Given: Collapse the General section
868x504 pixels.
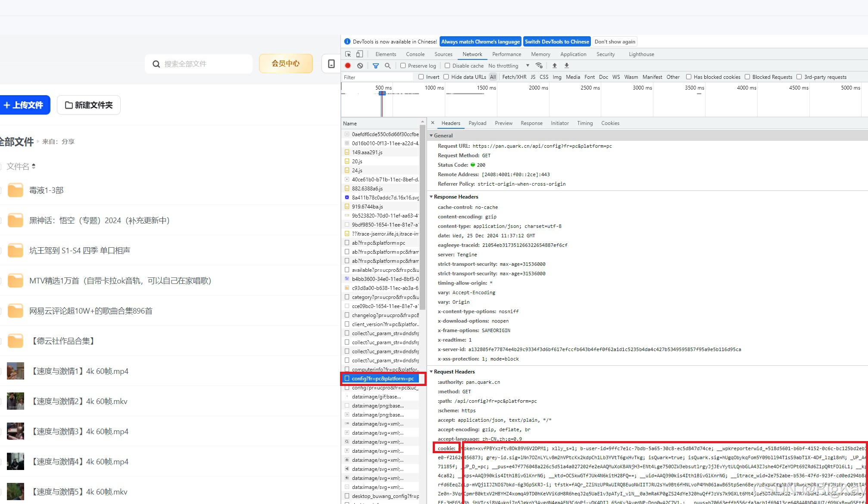Looking at the screenshot, I should click(443, 135).
